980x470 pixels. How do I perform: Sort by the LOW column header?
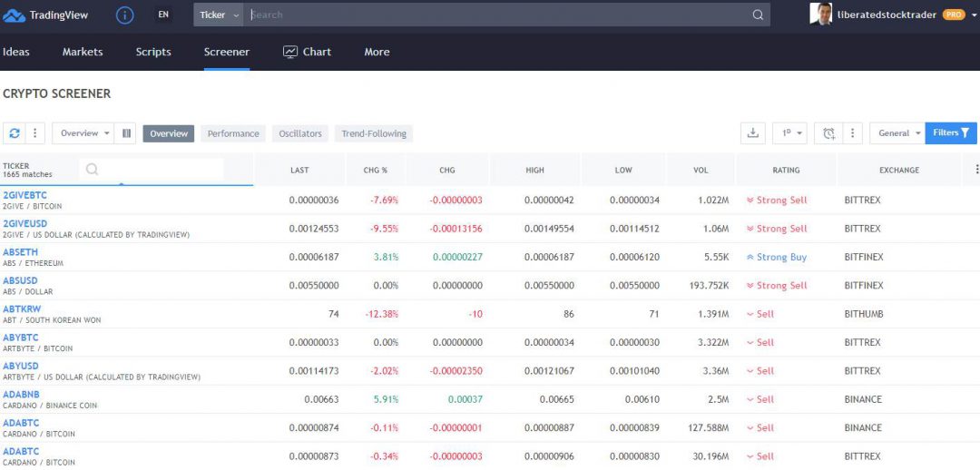623,170
